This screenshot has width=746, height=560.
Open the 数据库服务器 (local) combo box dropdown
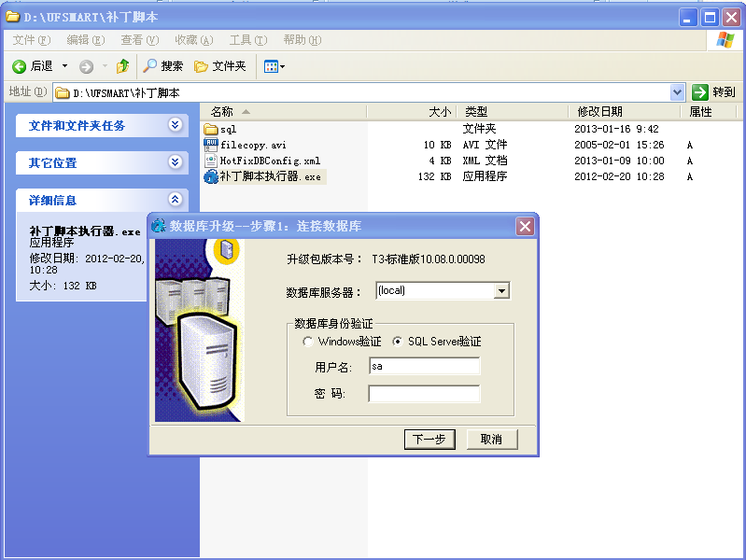501,290
